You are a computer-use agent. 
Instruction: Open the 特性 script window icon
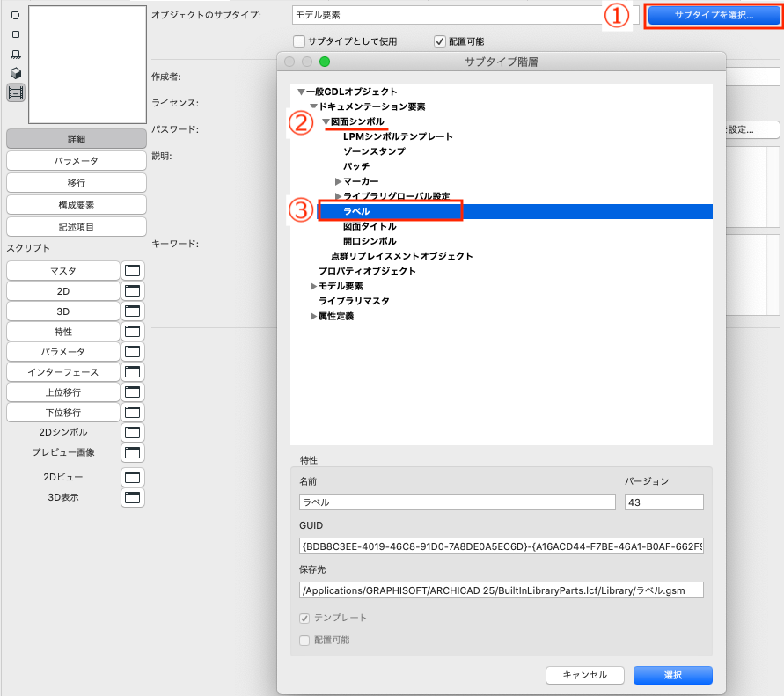(133, 332)
